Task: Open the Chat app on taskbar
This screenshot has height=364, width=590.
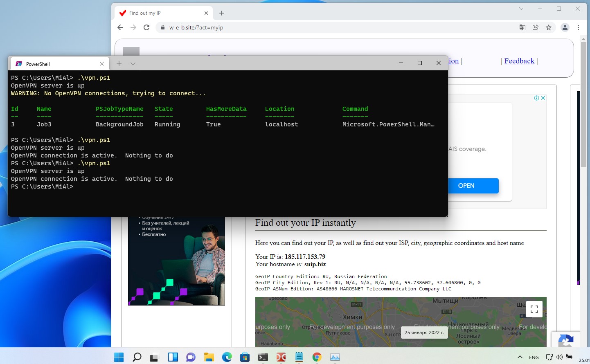Action: coord(191,357)
